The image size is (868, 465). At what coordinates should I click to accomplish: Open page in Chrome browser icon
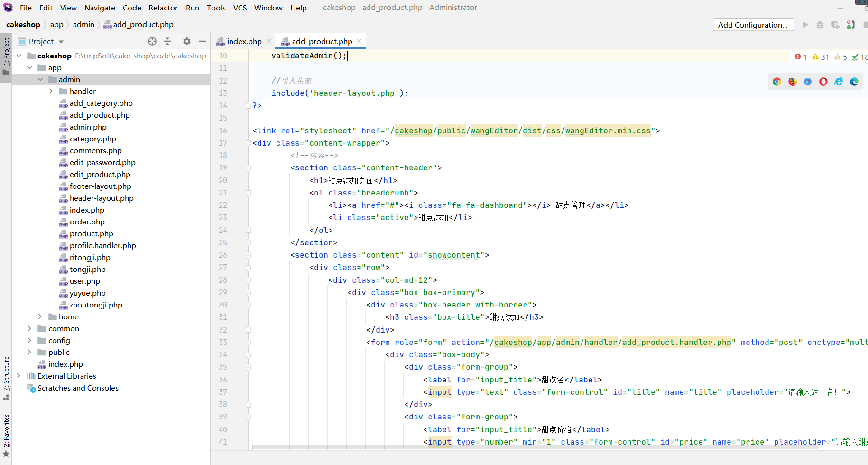pos(777,82)
